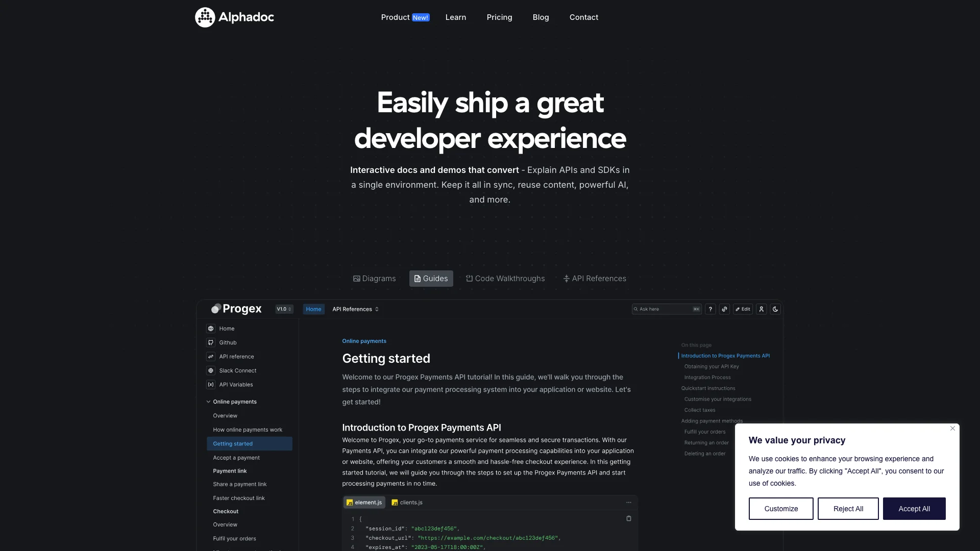Select the Code Walkthroughs tab
This screenshot has height=551, width=980.
tap(505, 278)
